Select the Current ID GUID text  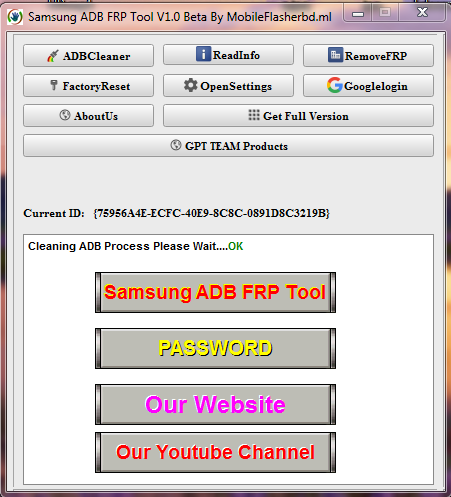212,213
